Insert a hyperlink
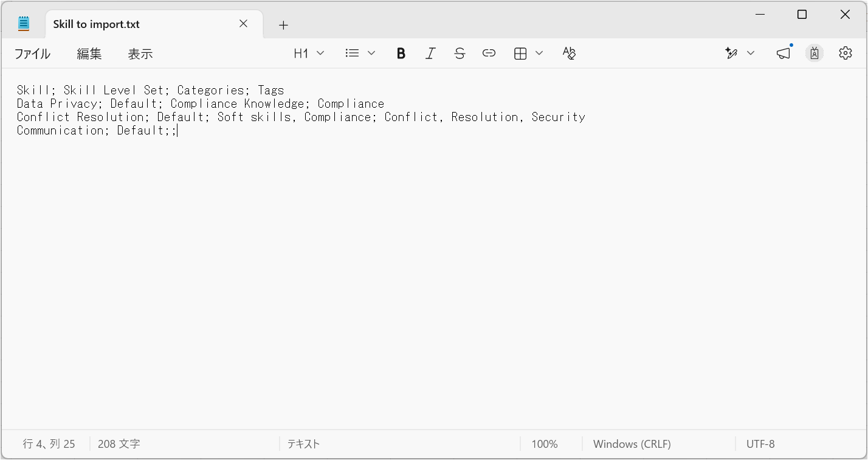Viewport: 868px width, 460px height. tap(489, 54)
